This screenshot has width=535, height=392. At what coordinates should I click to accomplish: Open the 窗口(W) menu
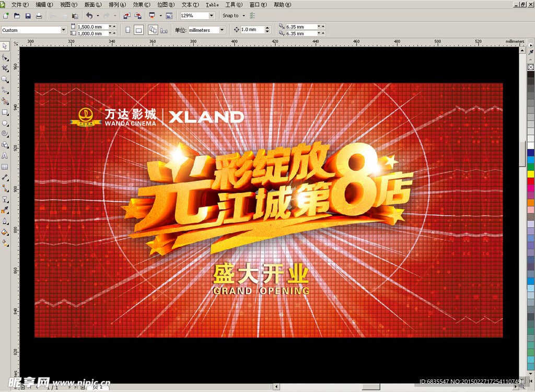(x=258, y=5)
